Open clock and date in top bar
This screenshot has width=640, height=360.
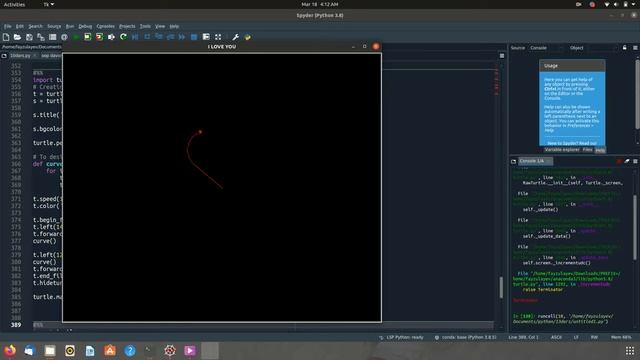point(320,4)
